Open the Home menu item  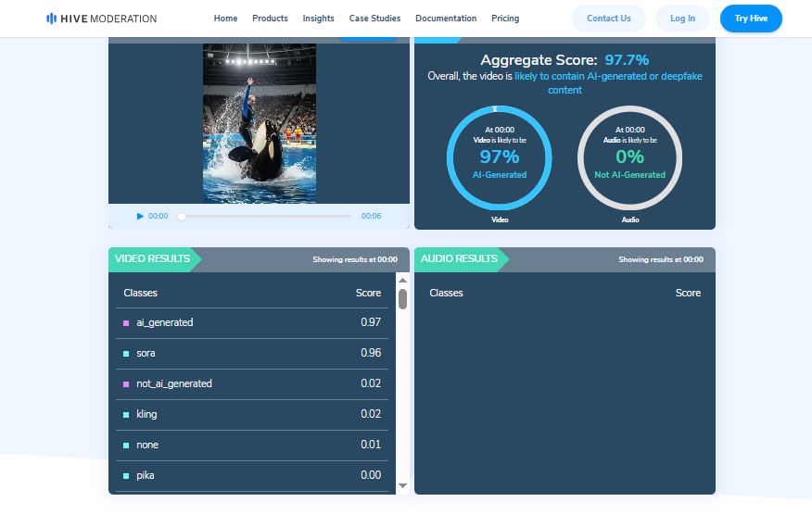coord(225,19)
